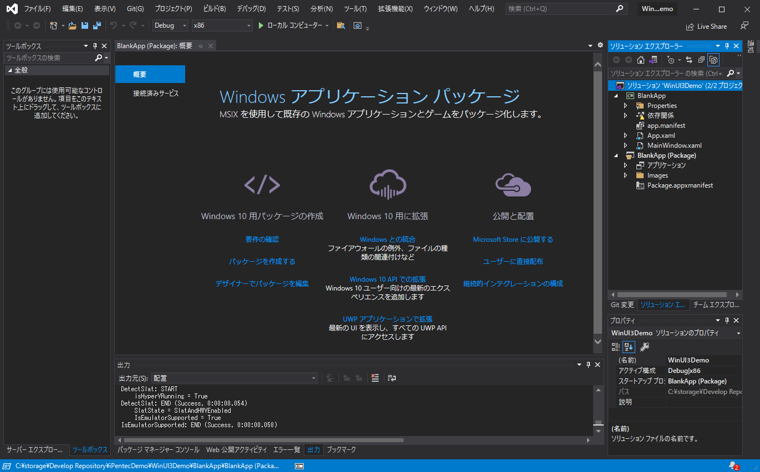Open the Debug configuration dropdown
Image resolution: width=760 pixels, height=472 pixels.
tap(170, 26)
